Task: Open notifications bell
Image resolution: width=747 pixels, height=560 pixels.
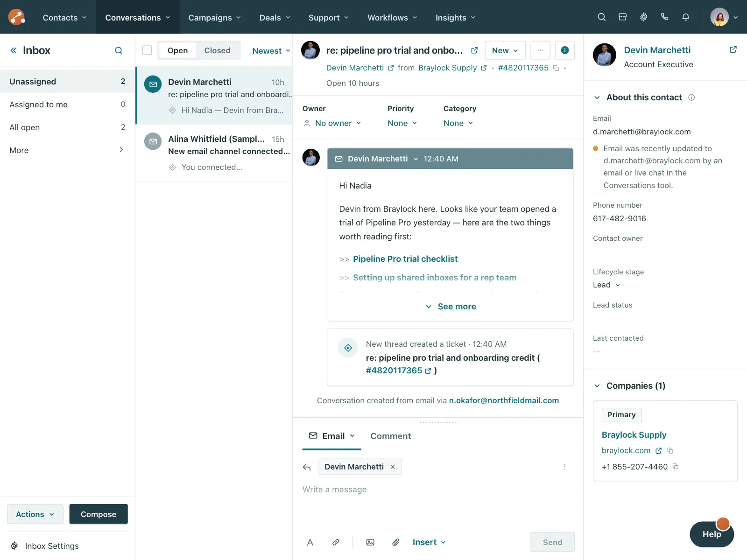Action: tap(685, 17)
